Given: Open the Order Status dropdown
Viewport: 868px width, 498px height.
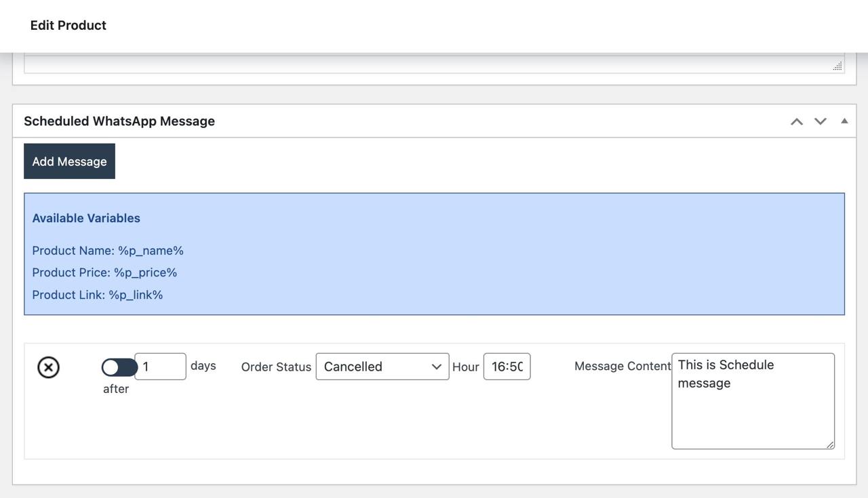Looking at the screenshot, I should (382, 367).
